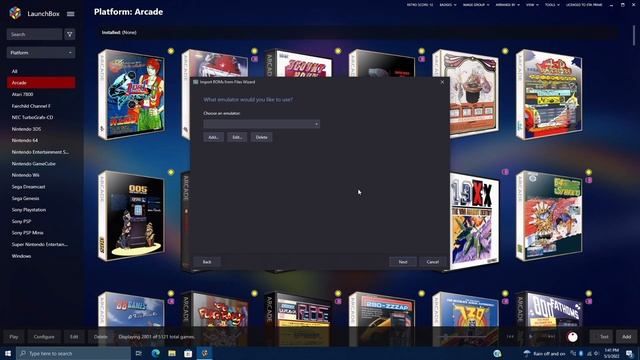Click yellow badge on 005 game box

[x=171, y=172]
